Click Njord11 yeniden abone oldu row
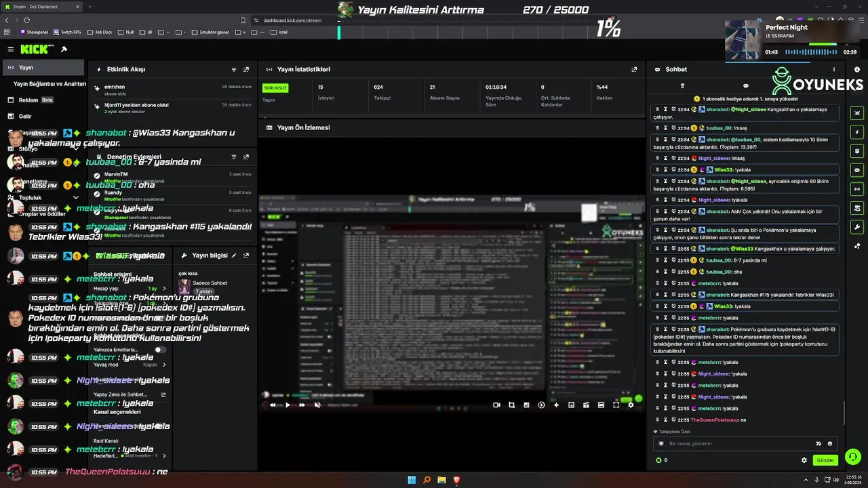Viewport: 868px width, 488px height. click(x=174, y=108)
